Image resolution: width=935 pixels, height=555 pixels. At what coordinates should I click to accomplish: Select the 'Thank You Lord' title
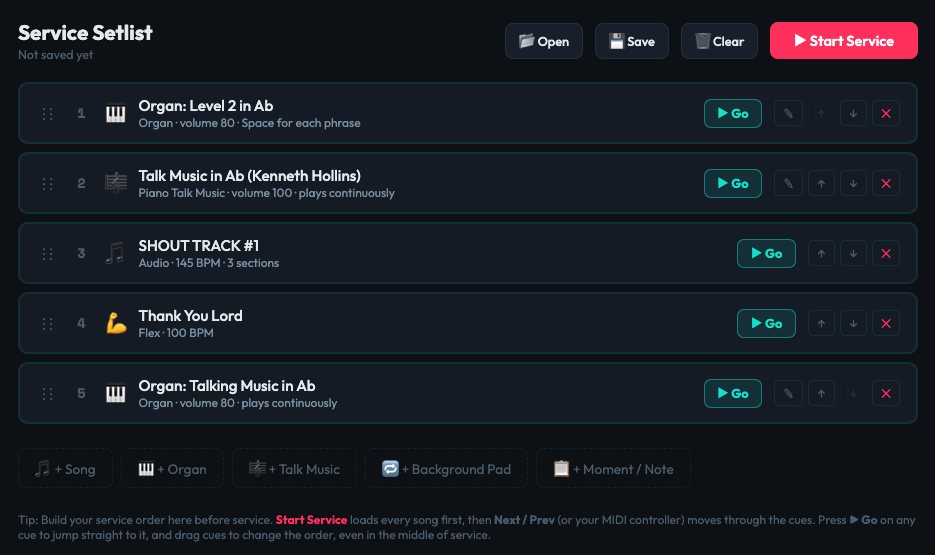[x=190, y=315]
